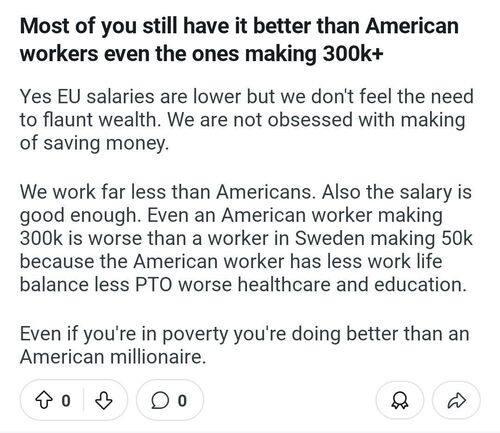Click the line beginning 'to flaunt wealth'
This screenshot has height=433, width=500.
pyautogui.click(x=242, y=120)
